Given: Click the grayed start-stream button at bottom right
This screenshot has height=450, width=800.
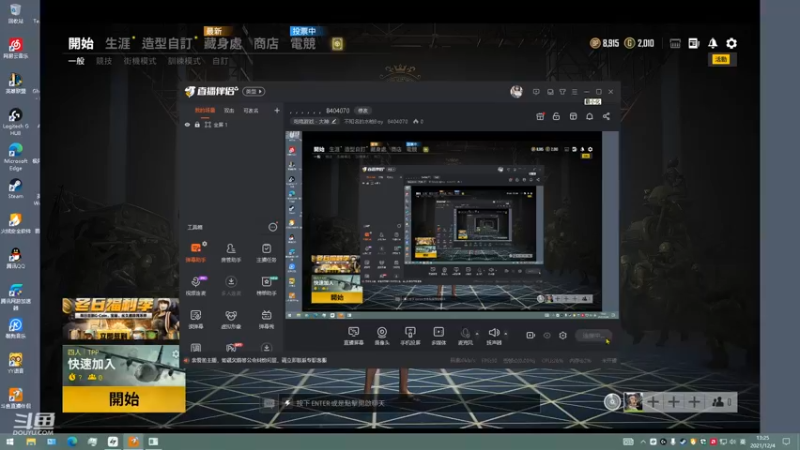Looking at the screenshot, I should 593,335.
